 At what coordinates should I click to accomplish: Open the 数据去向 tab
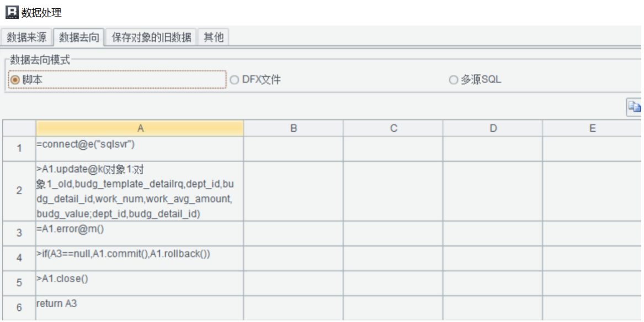(x=79, y=37)
